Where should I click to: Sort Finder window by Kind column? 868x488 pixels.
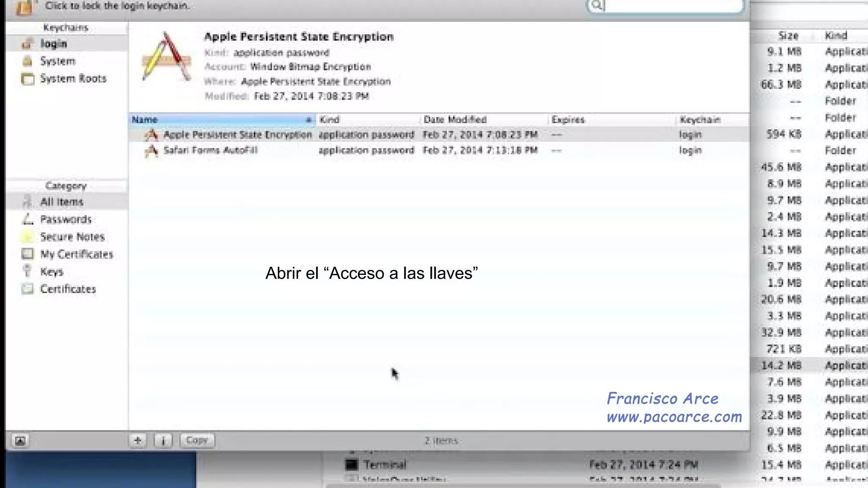[x=836, y=36]
